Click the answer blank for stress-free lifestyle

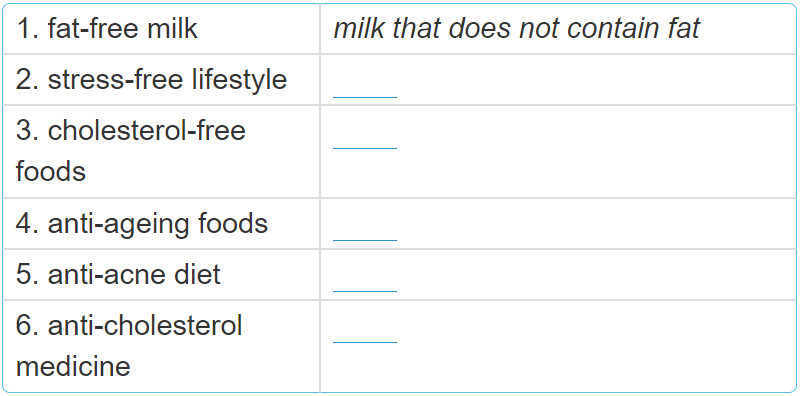point(365,87)
